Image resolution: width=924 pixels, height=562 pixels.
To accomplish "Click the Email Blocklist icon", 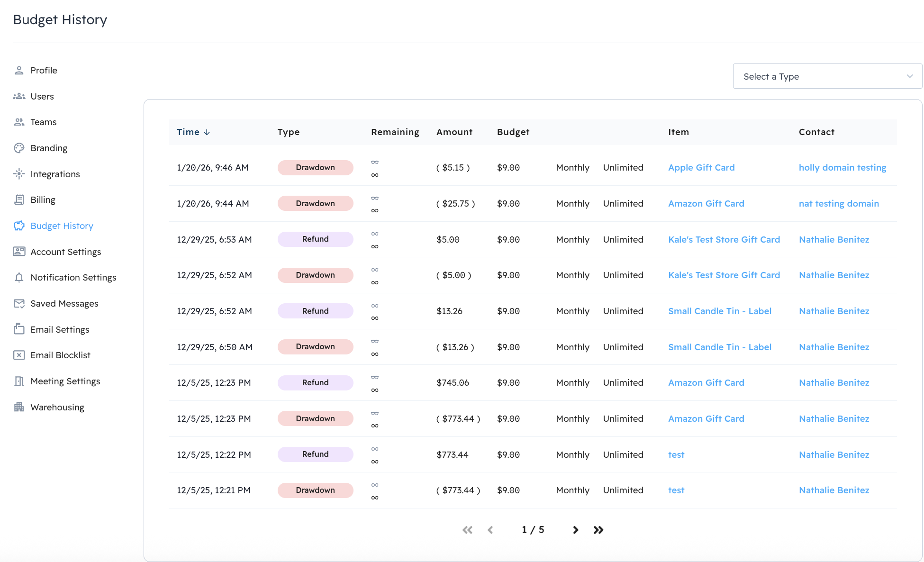I will click(x=19, y=355).
